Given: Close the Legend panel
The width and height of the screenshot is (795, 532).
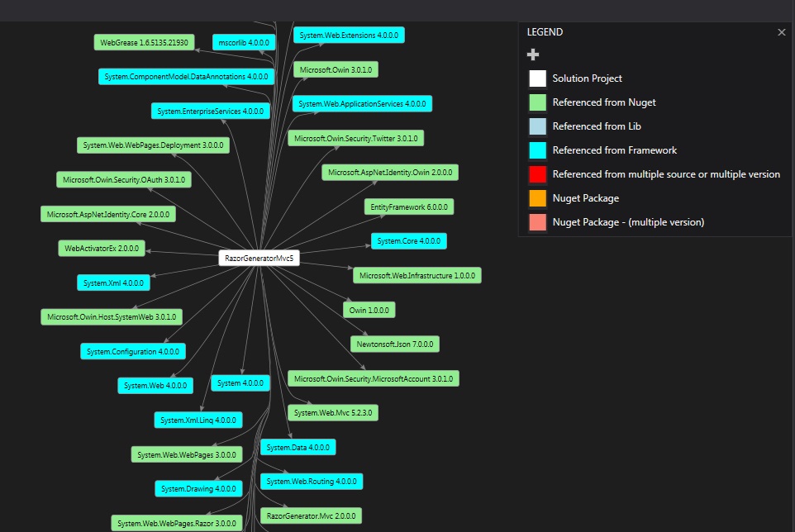Looking at the screenshot, I should [x=781, y=32].
